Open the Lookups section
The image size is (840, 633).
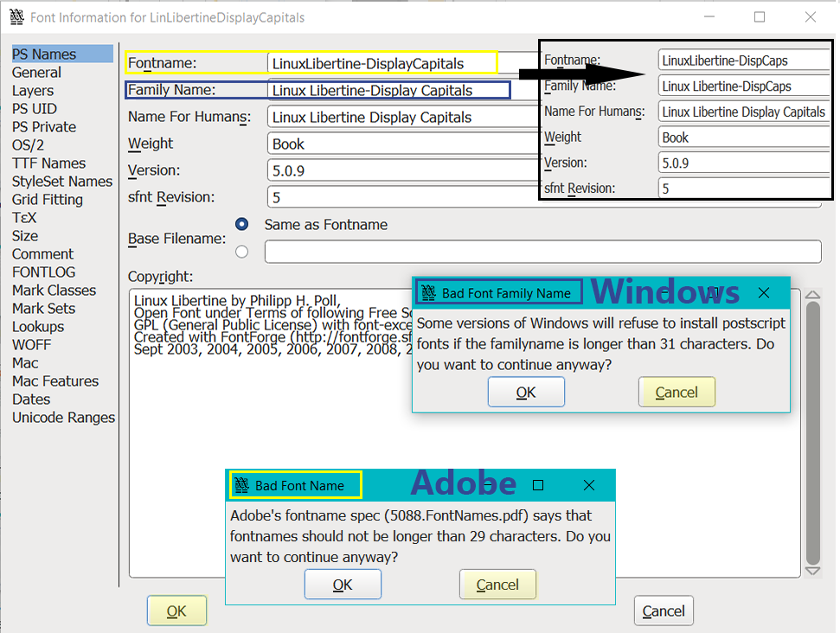pyautogui.click(x=38, y=327)
